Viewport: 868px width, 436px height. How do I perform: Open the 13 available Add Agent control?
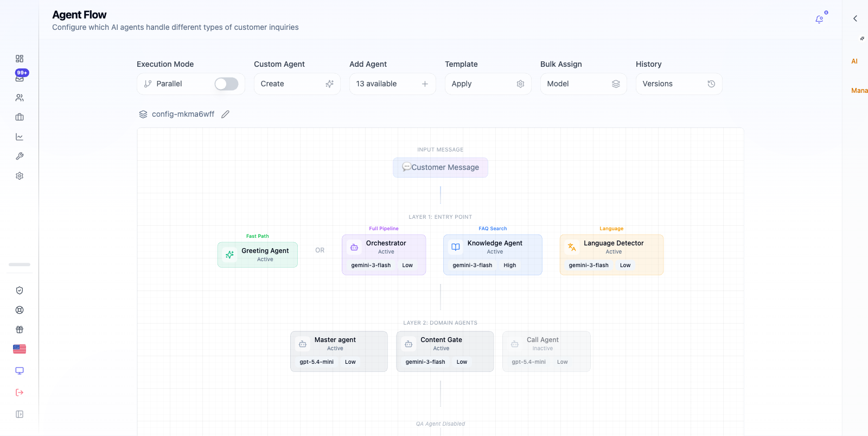tap(393, 84)
